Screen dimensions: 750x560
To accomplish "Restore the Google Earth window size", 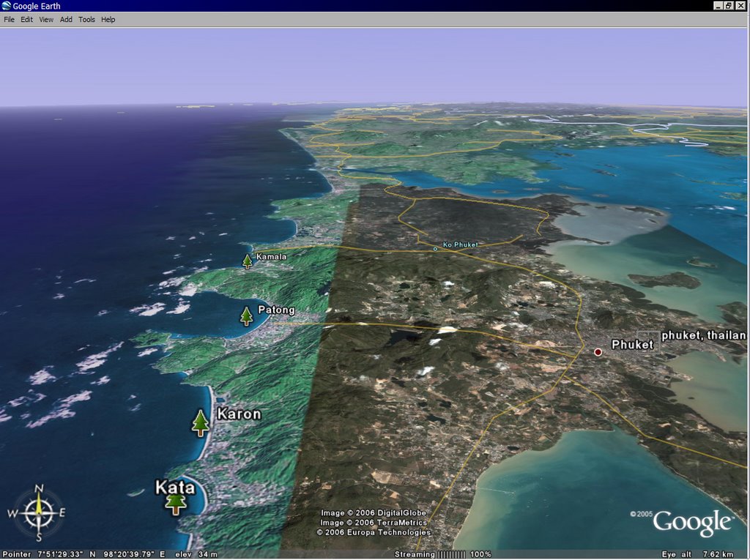I will (x=729, y=6).
